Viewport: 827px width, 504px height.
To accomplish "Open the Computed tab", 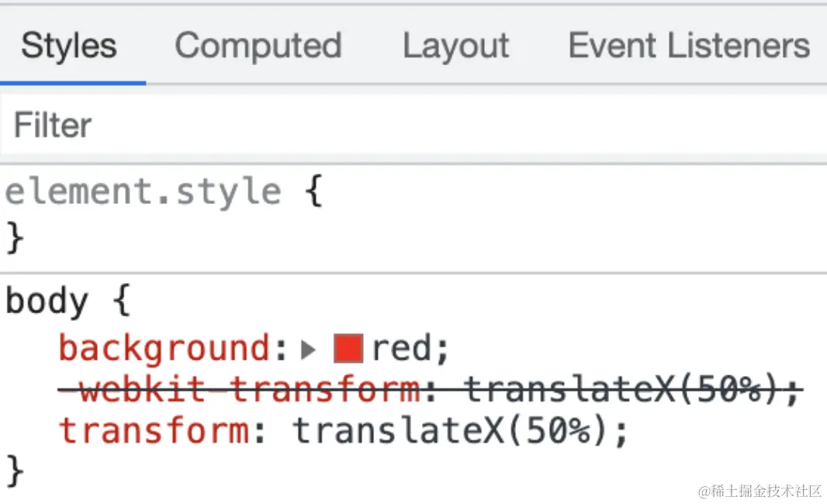I will pyautogui.click(x=258, y=45).
